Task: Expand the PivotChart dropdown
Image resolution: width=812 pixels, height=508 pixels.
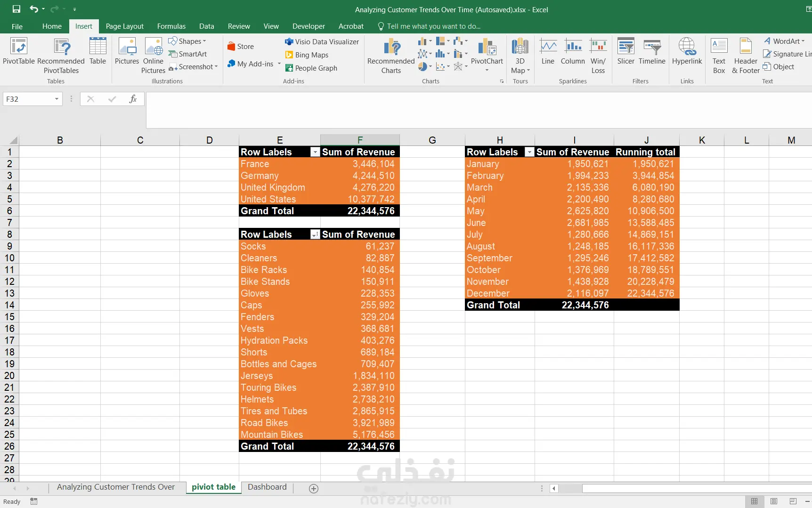Action: (x=487, y=70)
